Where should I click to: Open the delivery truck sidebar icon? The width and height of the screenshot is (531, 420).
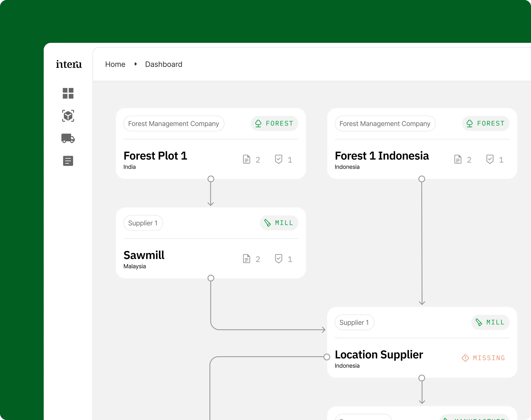point(68,138)
